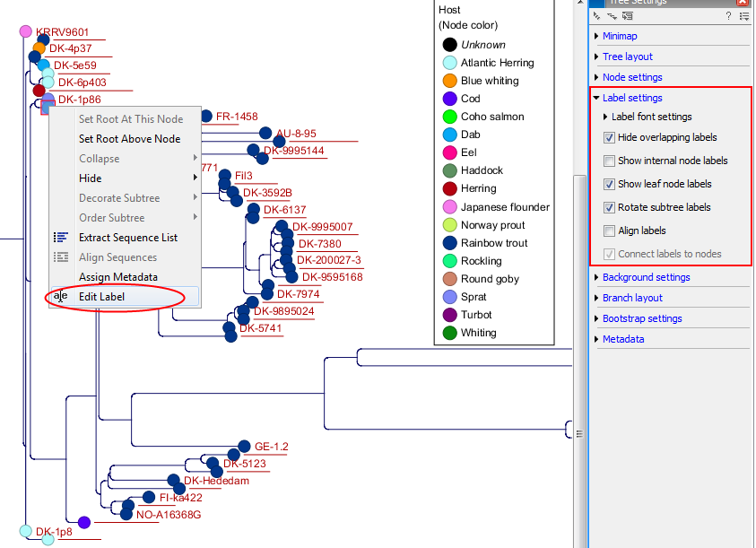756x548 pixels.
Task: Click the help question mark icon
Action: click(727, 16)
